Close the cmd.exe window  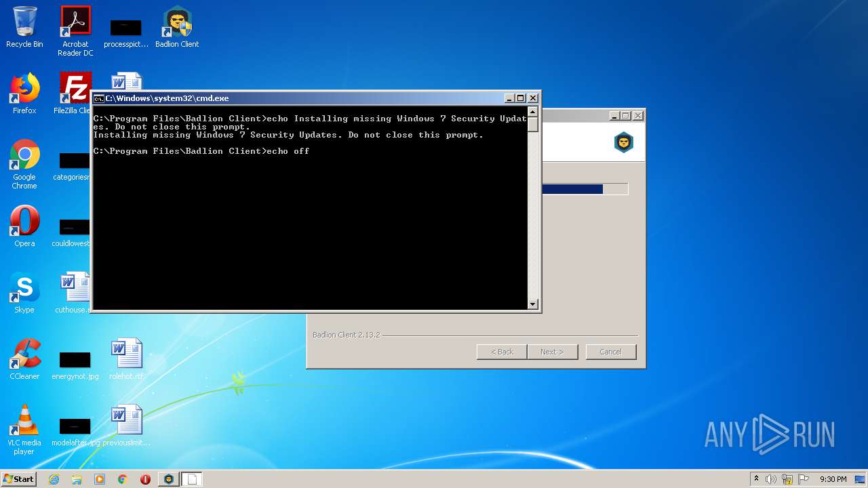coord(532,98)
